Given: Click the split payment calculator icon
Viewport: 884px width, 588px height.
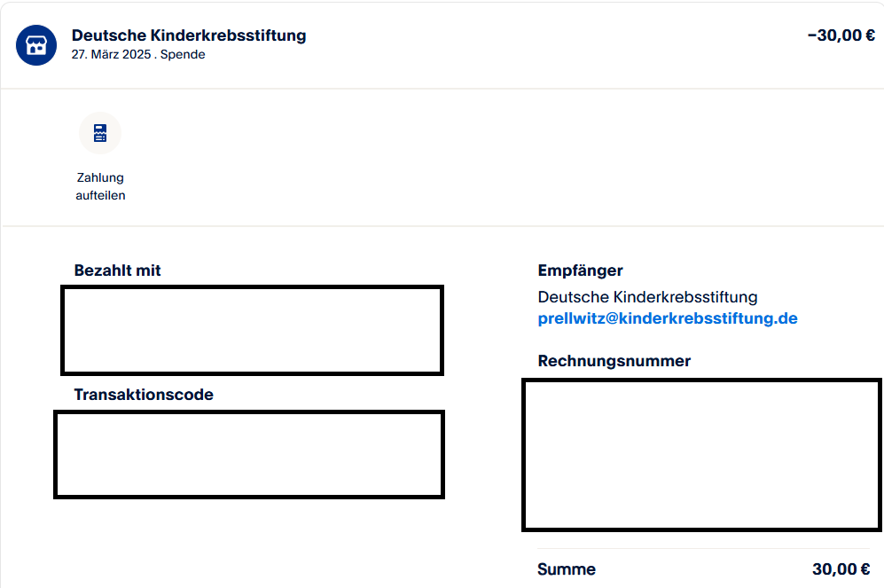Looking at the screenshot, I should pyautogui.click(x=100, y=133).
